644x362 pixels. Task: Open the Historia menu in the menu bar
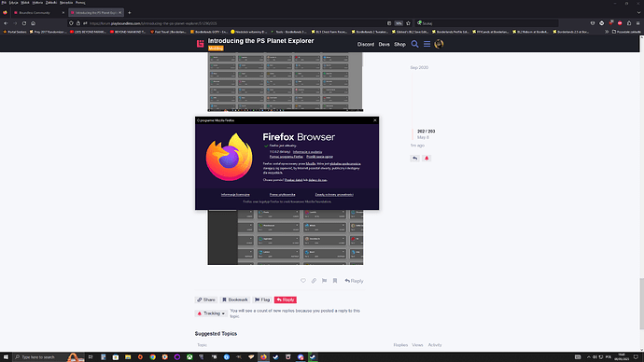37,3
